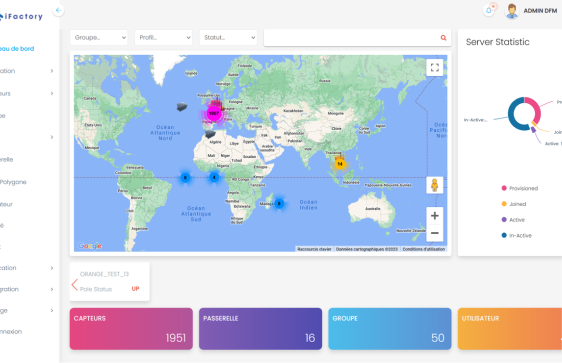Toggle the Provisioned legend entry
562x363 pixels.
coord(520,188)
